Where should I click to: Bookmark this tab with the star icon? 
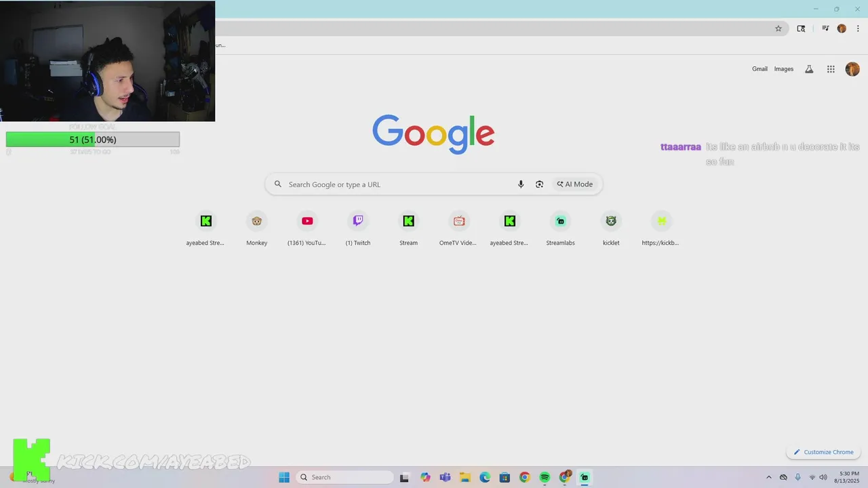tap(778, 28)
